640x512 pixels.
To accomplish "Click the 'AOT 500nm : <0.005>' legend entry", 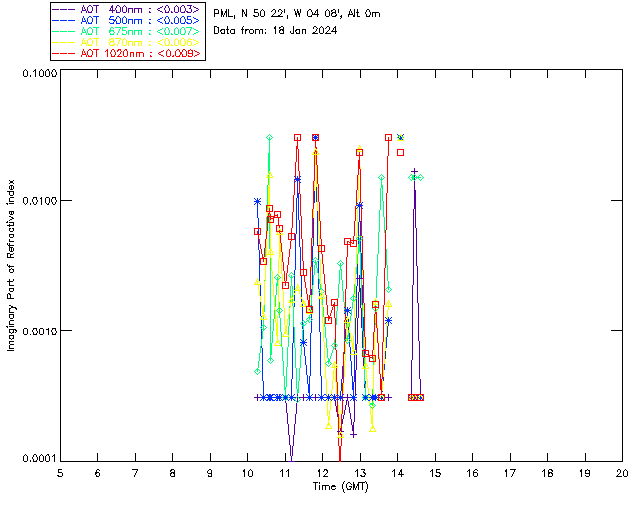I will pos(127,20).
